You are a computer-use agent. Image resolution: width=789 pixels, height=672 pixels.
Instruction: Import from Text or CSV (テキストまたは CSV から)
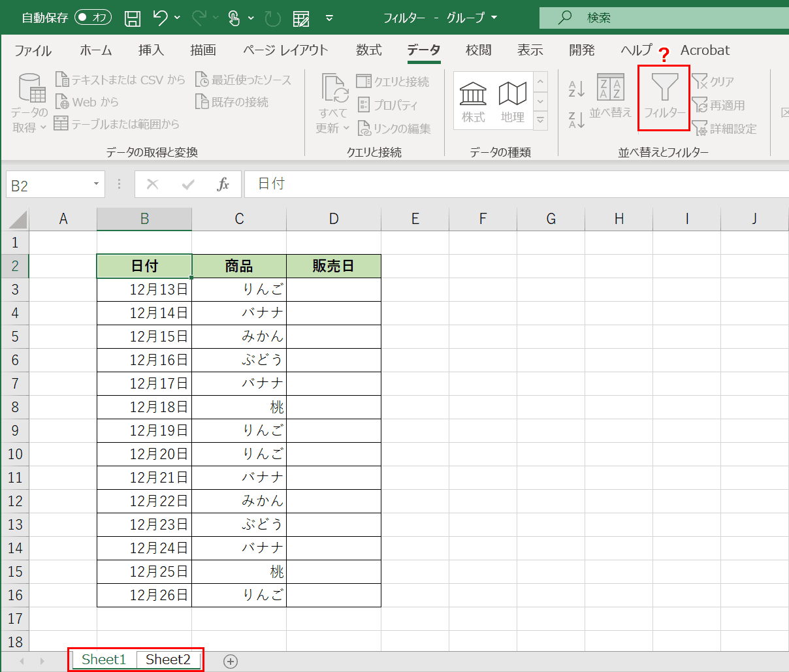(120, 80)
